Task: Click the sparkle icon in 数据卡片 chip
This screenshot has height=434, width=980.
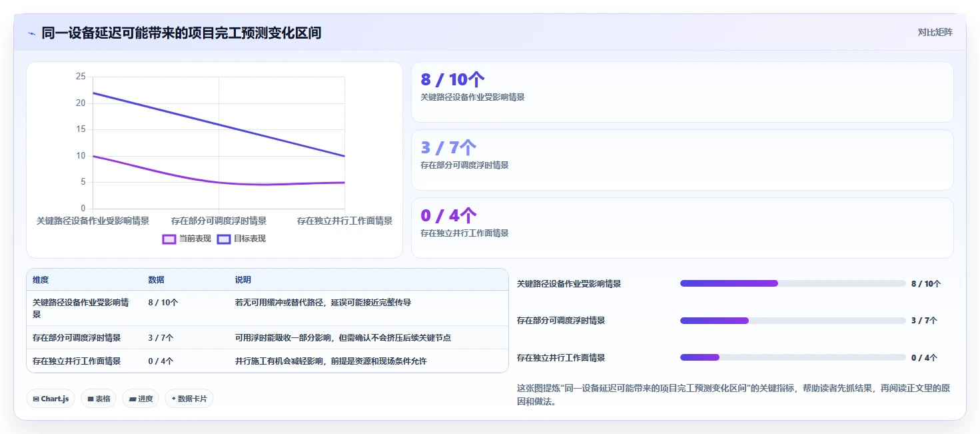Action: 174,399
